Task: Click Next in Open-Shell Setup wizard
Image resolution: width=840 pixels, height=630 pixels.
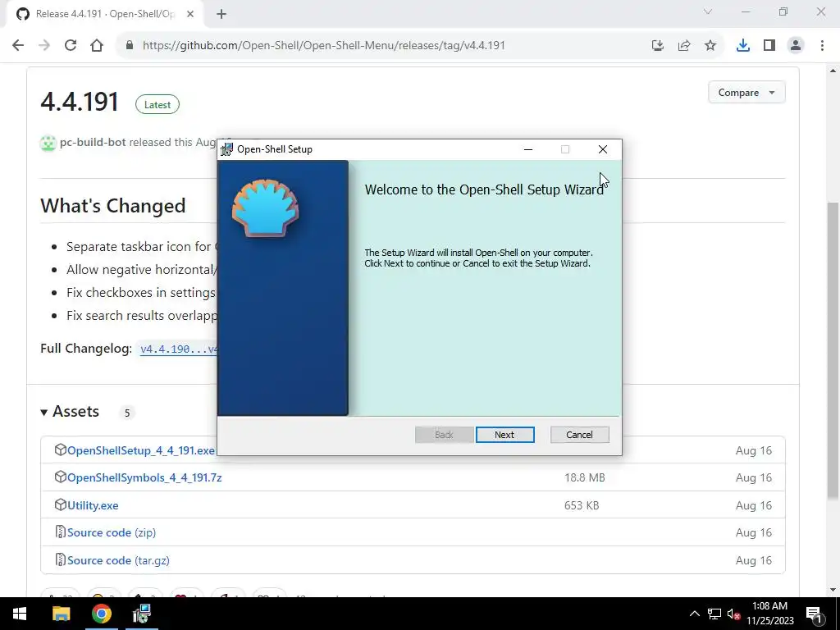Action: (x=504, y=435)
